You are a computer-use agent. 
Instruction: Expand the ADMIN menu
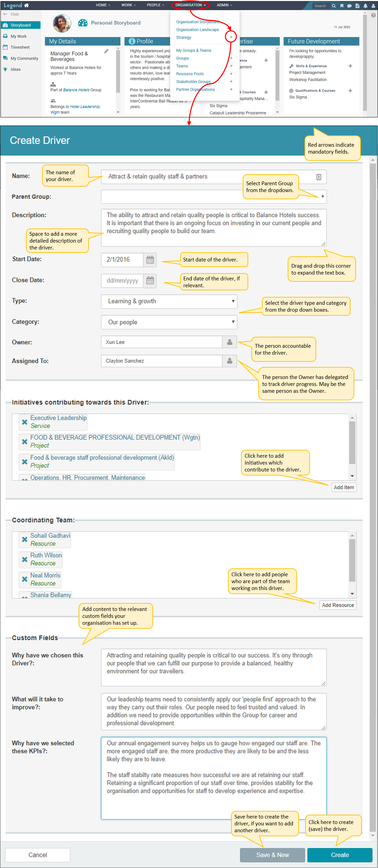tap(225, 5)
